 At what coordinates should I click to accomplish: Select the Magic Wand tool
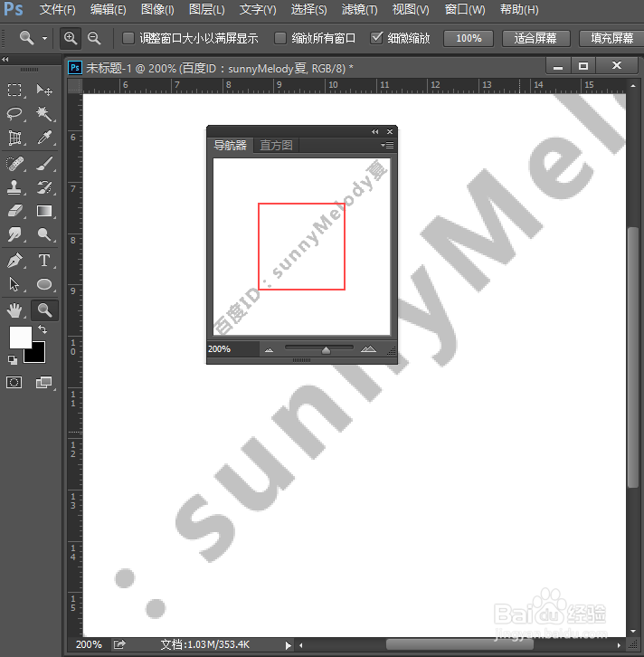44,113
